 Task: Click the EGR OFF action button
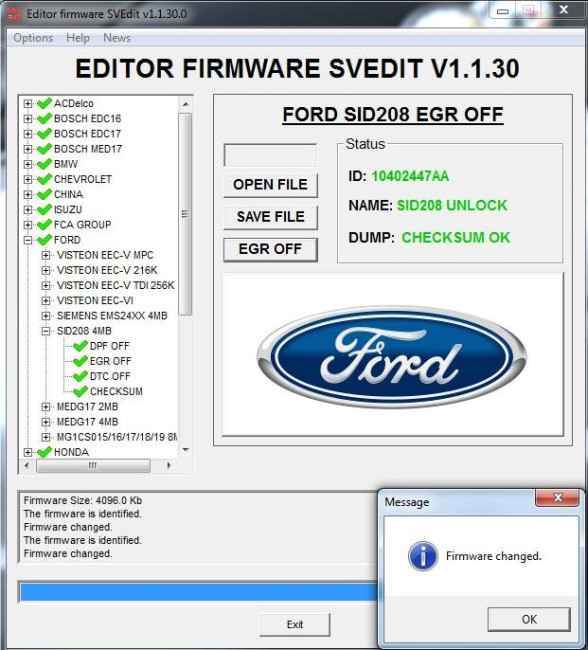click(270, 249)
